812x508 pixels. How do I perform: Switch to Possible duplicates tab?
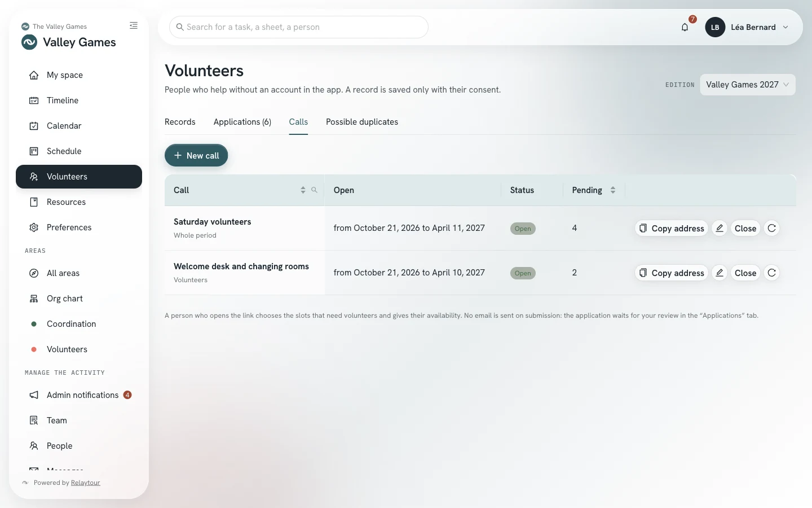coord(362,122)
